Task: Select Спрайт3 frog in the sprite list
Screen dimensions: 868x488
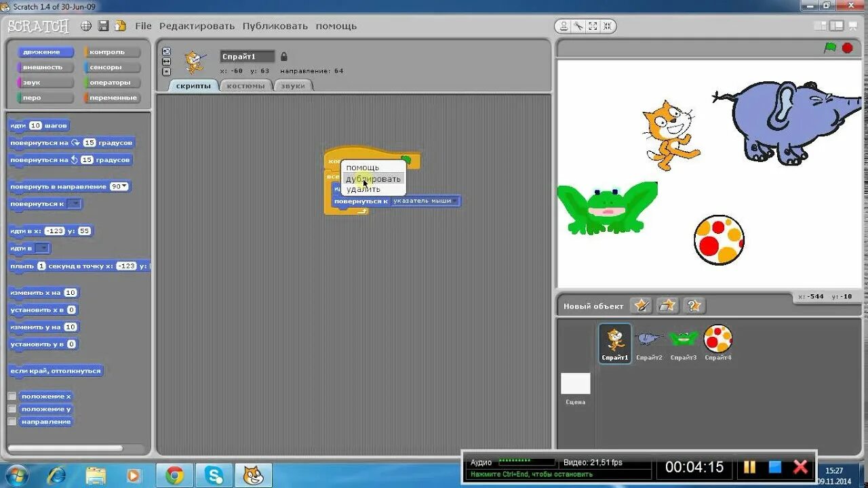Action: point(684,343)
